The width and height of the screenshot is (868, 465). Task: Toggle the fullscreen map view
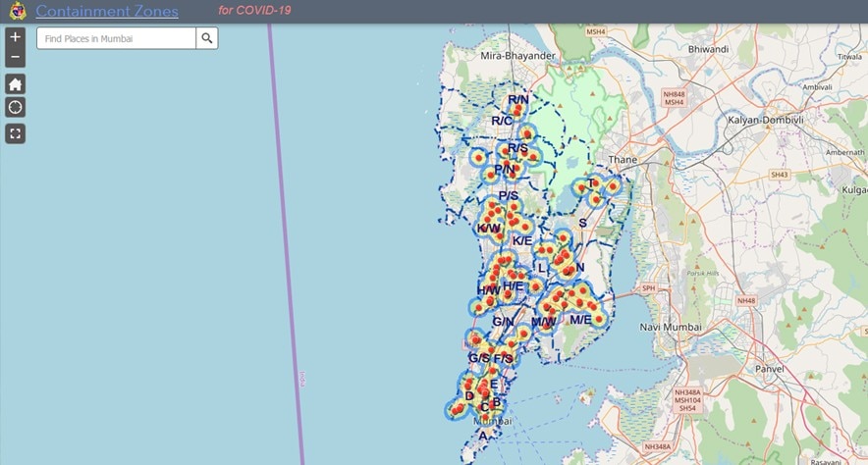point(15,133)
